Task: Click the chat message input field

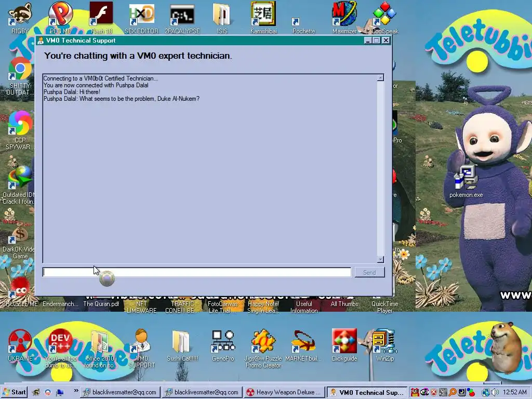Action: pos(197,272)
